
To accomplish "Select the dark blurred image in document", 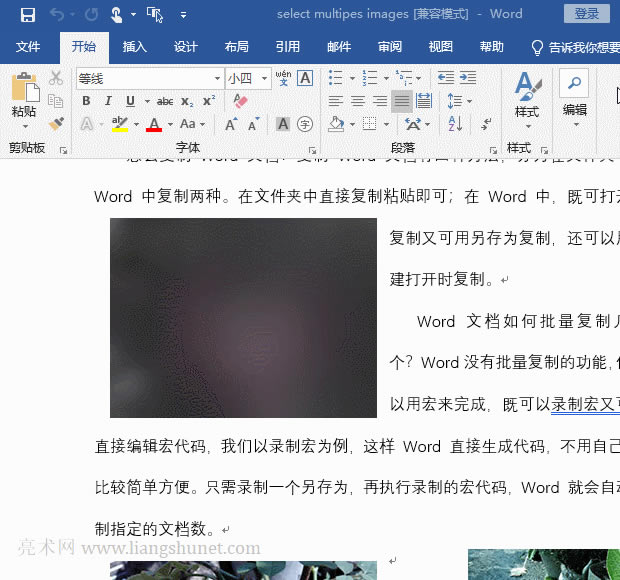I will tap(243, 317).
